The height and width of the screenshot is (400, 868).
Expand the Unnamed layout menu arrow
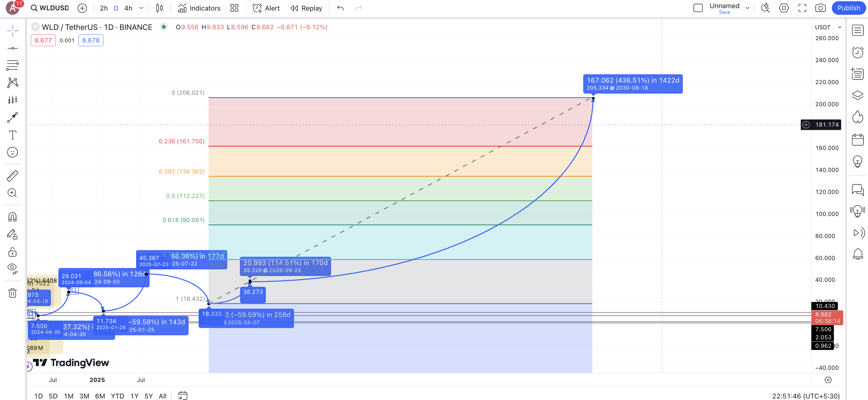tap(747, 8)
